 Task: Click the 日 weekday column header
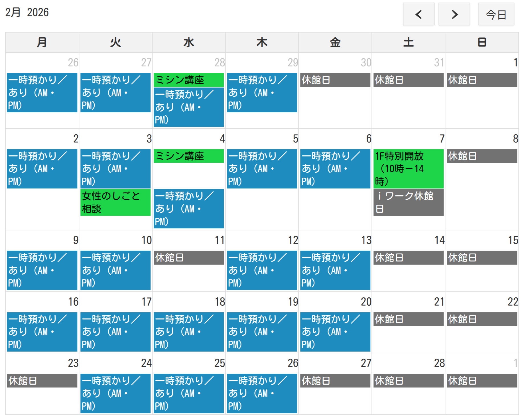[482, 42]
